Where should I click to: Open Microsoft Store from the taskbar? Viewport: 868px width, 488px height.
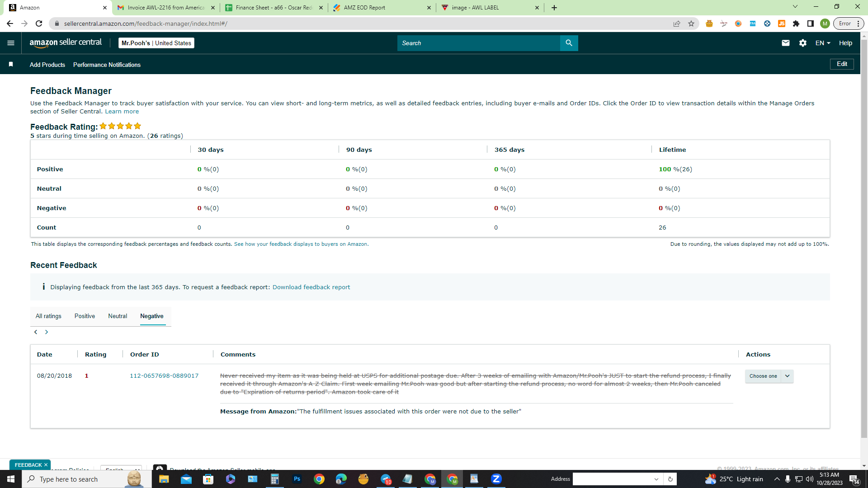(208, 479)
